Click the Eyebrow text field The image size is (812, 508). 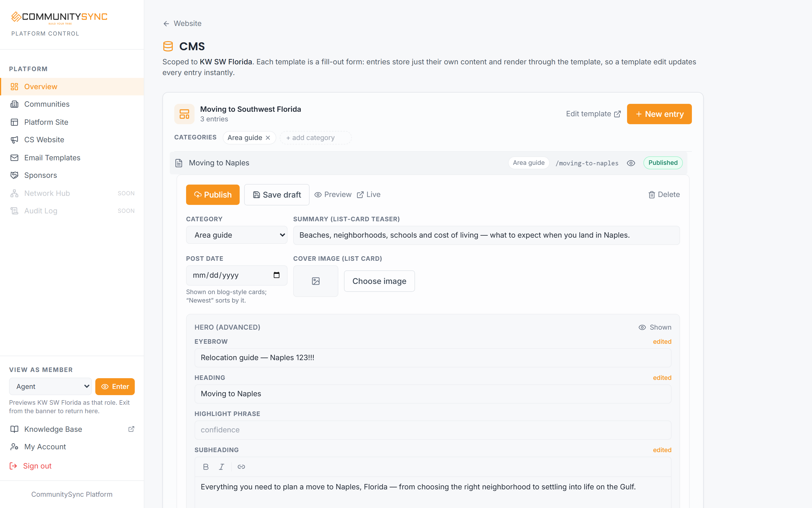coord(433,358)
